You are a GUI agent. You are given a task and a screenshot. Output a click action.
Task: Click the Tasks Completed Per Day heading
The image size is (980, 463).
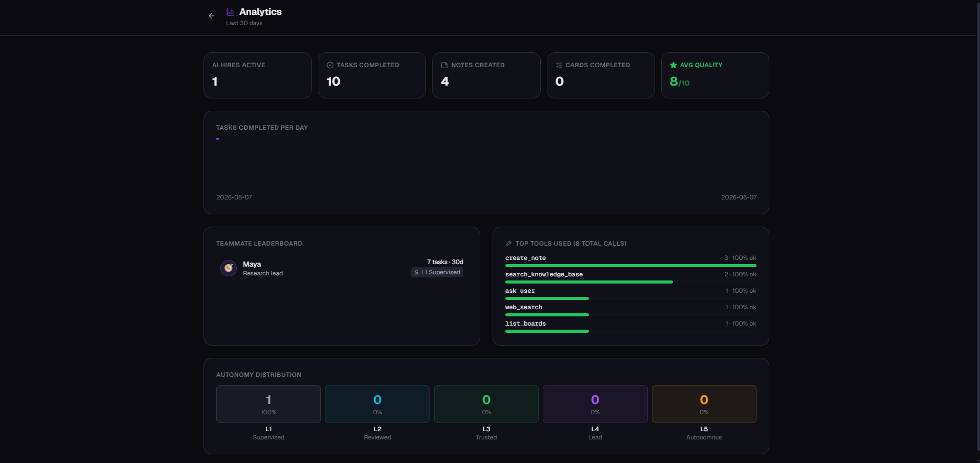coord(262,128)
